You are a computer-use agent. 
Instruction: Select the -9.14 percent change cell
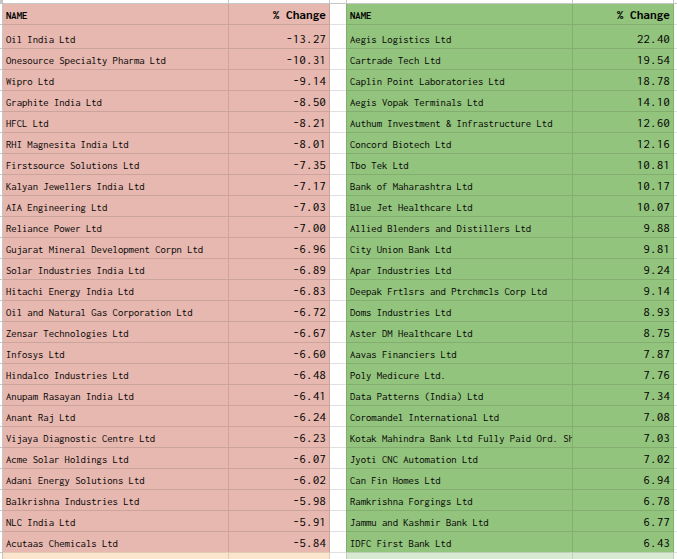click(279, 82)
